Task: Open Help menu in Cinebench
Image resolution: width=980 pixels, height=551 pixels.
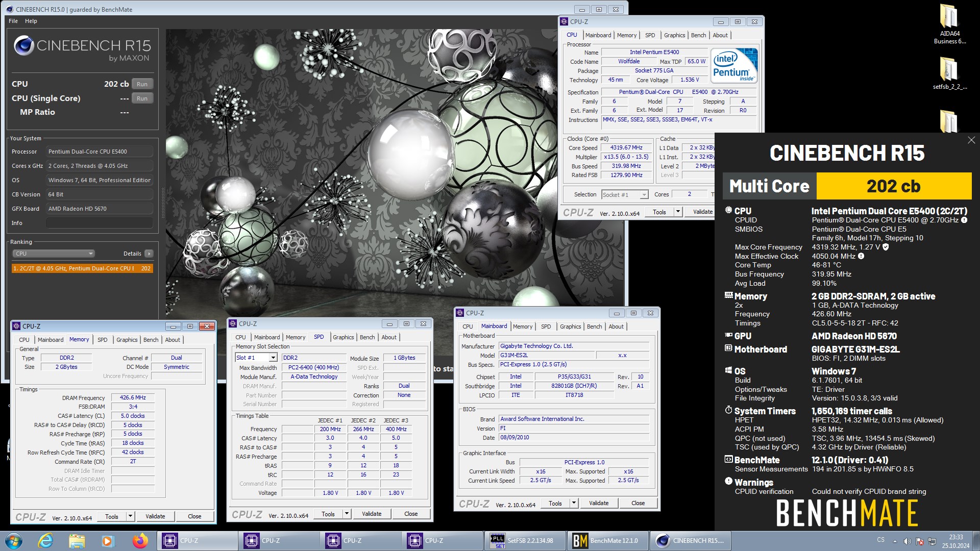Action: pyautogui.click(x=31, y=21)
